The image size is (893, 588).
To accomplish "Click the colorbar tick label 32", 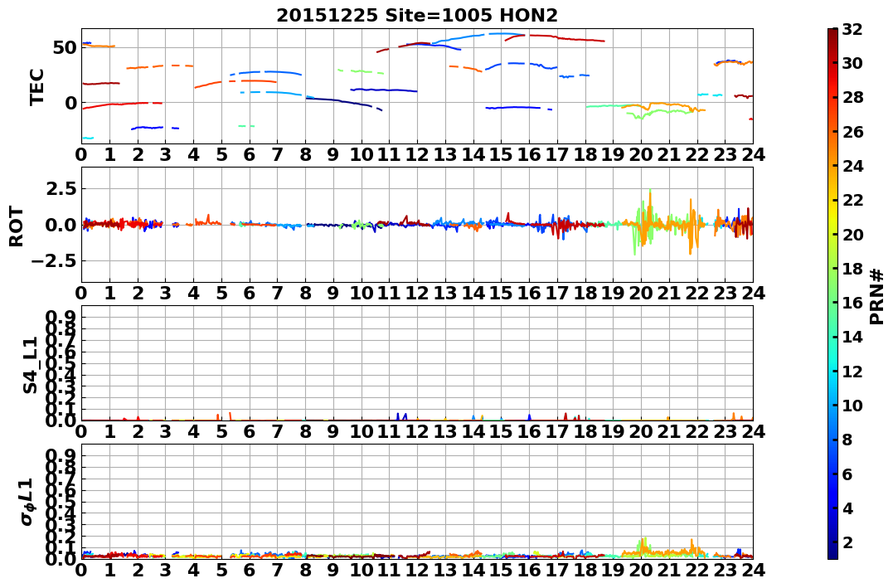I will 852,29.
